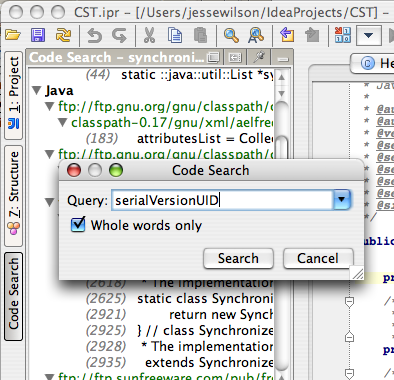Open the Query history dropdown arrow

tap(341, 200)
